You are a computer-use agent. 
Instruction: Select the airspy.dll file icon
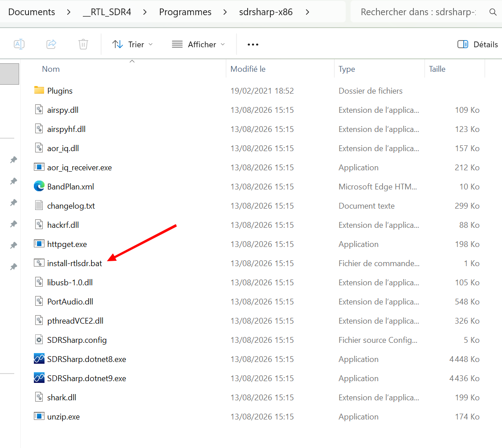click(x=39, y=110)
